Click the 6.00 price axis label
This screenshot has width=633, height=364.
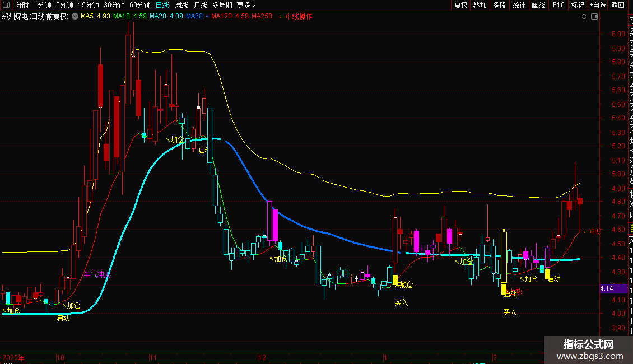point(618,34)
